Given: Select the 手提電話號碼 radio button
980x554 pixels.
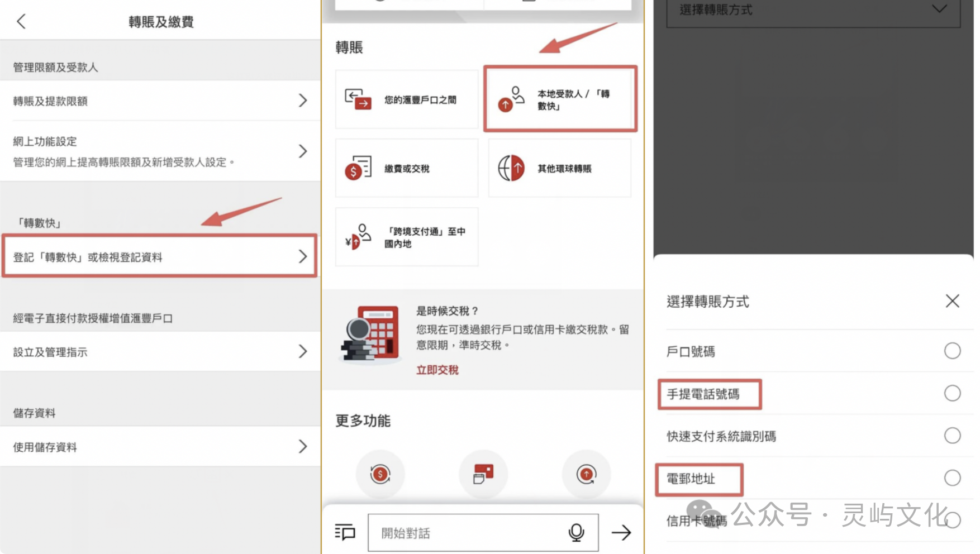Looking at the screenshot, I should [952, 393].
